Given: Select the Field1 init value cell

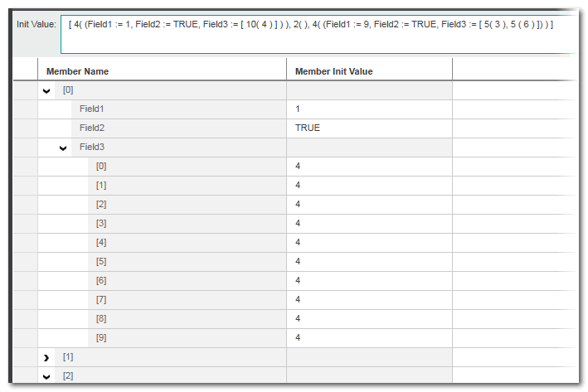Looking at the screenshot, I should tap(369, 109).
